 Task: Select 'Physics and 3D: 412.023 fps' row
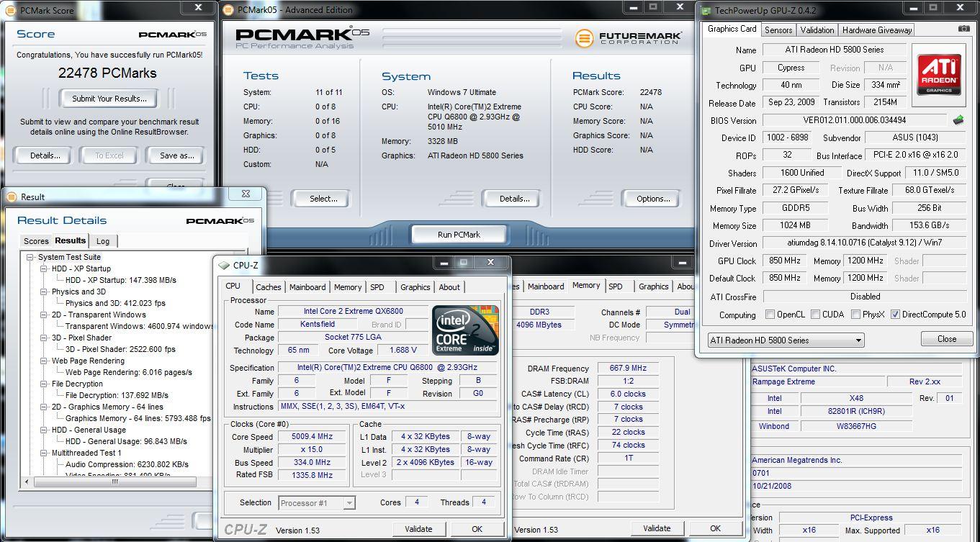[x=115, y=303]
